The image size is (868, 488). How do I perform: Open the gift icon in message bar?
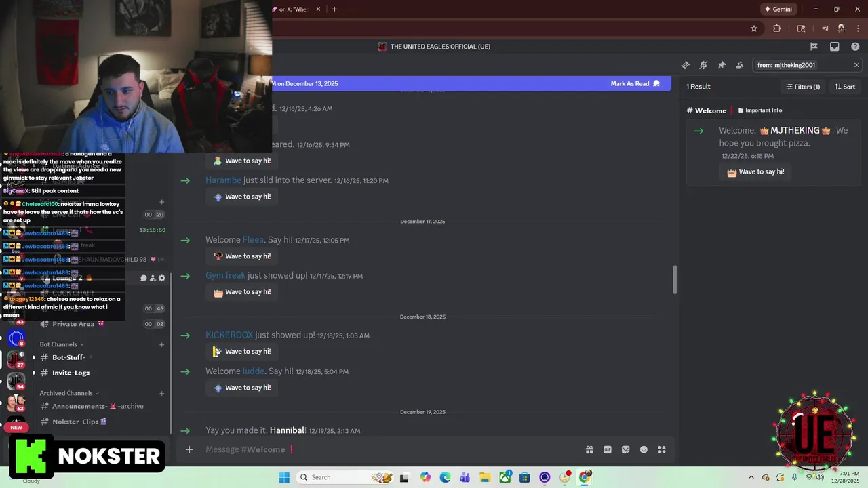[x=589, y=449]
